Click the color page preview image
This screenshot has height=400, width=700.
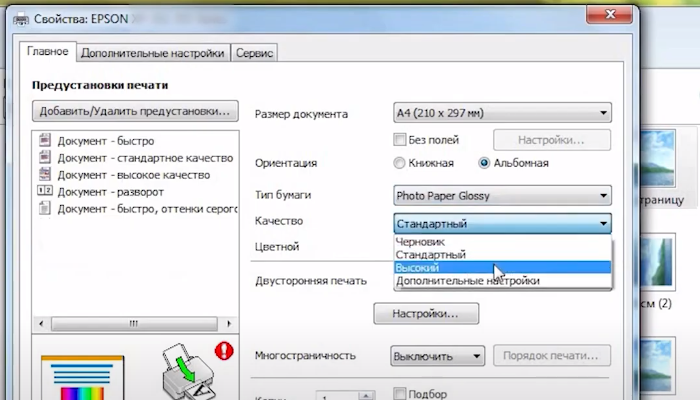click(x=83, y=378)
